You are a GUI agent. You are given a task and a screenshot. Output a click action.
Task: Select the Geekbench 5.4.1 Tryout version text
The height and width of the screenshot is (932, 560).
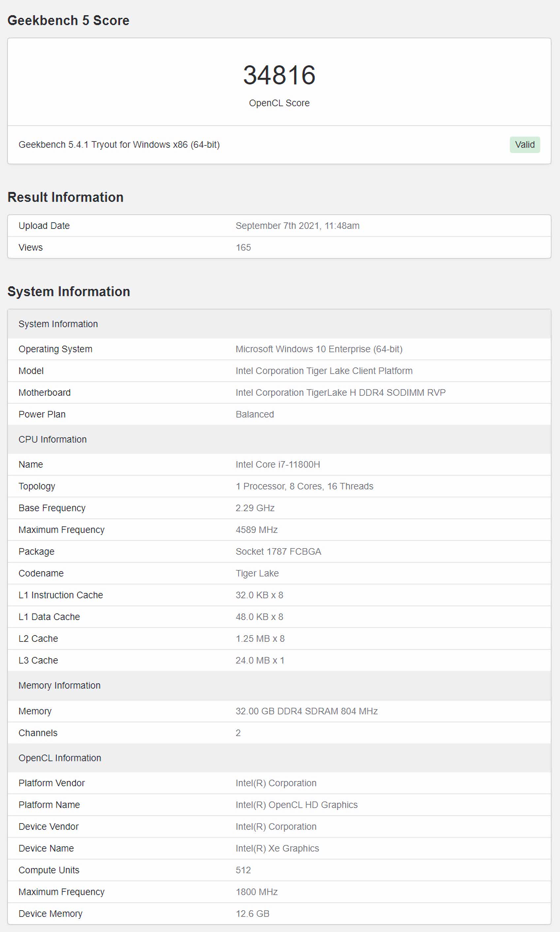[119, 144]
